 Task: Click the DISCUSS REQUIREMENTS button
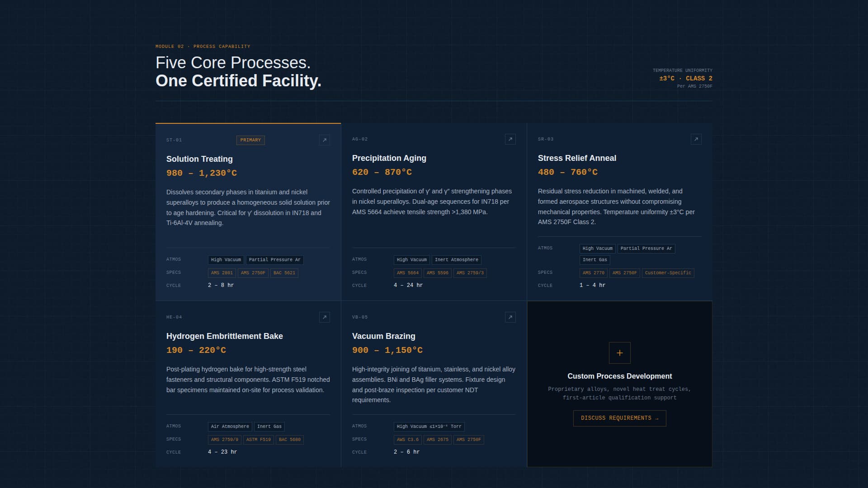619,418
